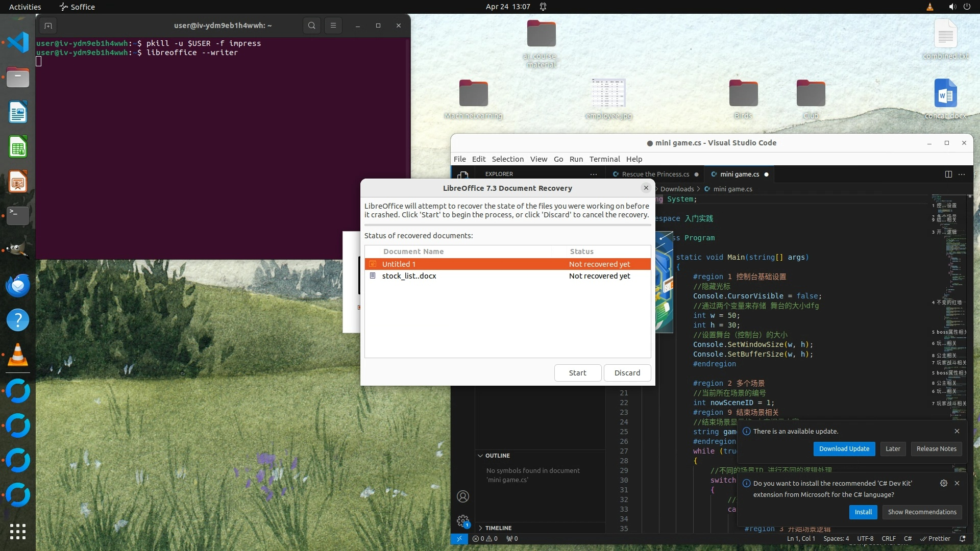Expand the TIMELINE section
This screenshot has height=551, width=980.
(x=498, y=528)
